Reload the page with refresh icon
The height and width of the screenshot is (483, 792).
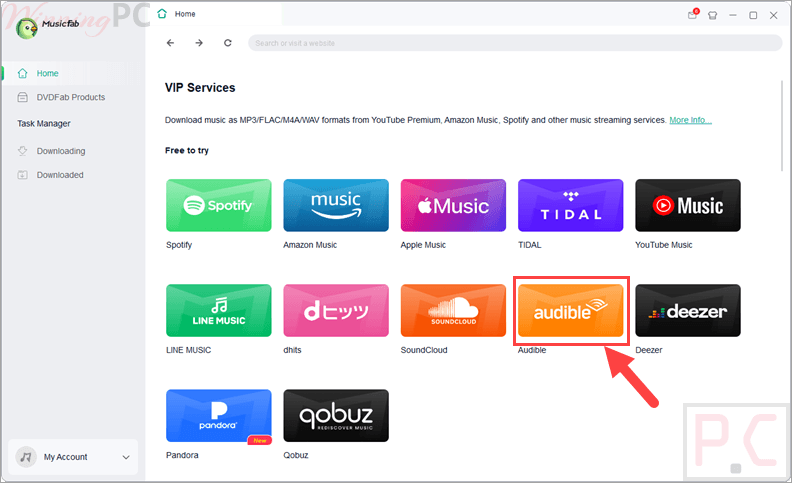[228, 43]
